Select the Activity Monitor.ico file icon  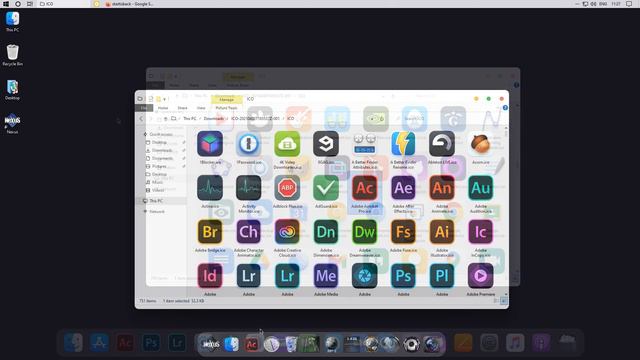[x=249, y=188]
